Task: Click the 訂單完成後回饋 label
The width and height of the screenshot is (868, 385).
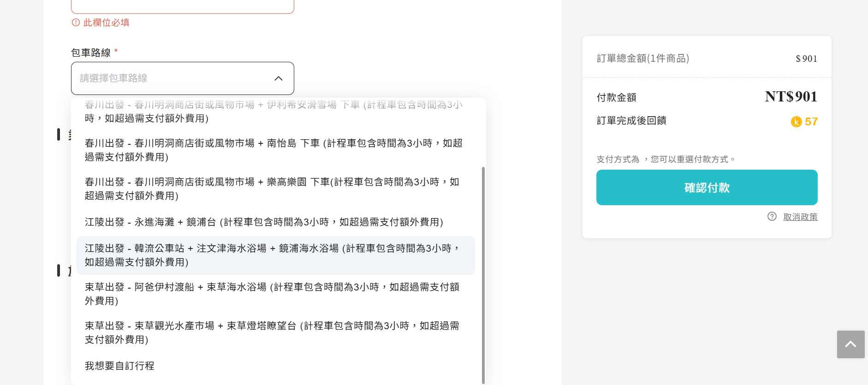Action: 631,120
